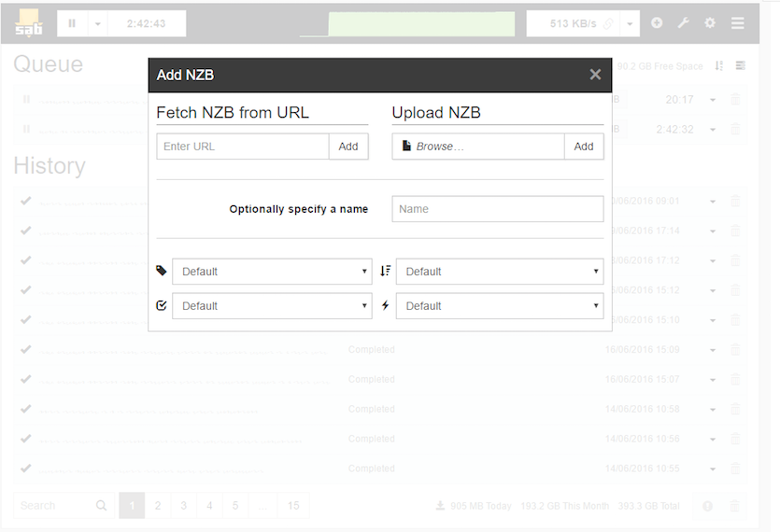Image resolution: width=780 pixels, height=532 pixels.
Task: Delete the 16/06/2016 15:09 history entry
Action: coord(735,349)
